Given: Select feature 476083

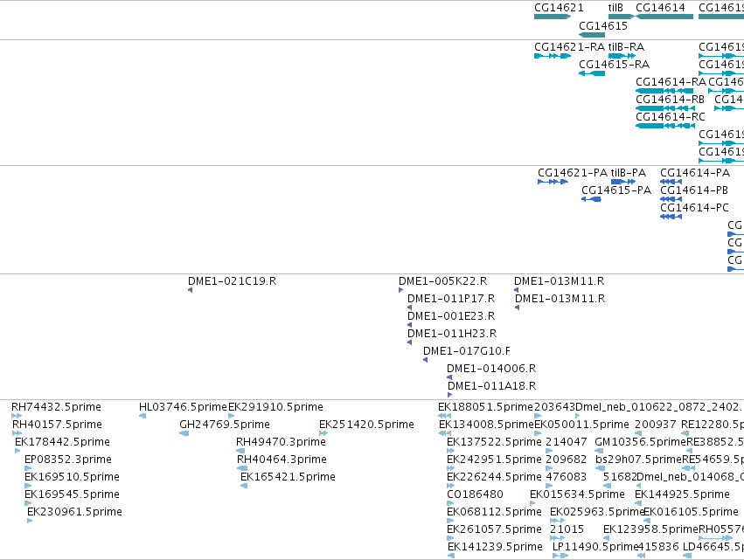Looking at the screenshot, I should tap(549, 486).
